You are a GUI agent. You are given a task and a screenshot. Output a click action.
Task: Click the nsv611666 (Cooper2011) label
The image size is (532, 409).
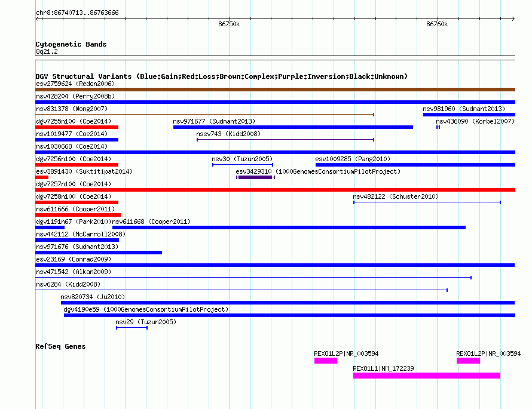click(x=75, y=209)
